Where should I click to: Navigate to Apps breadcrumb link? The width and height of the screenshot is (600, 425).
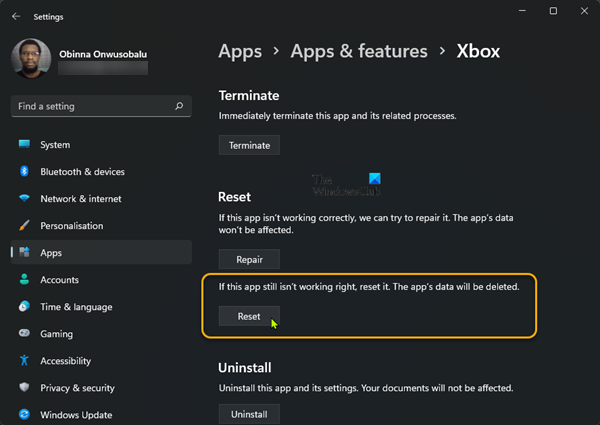240,51
